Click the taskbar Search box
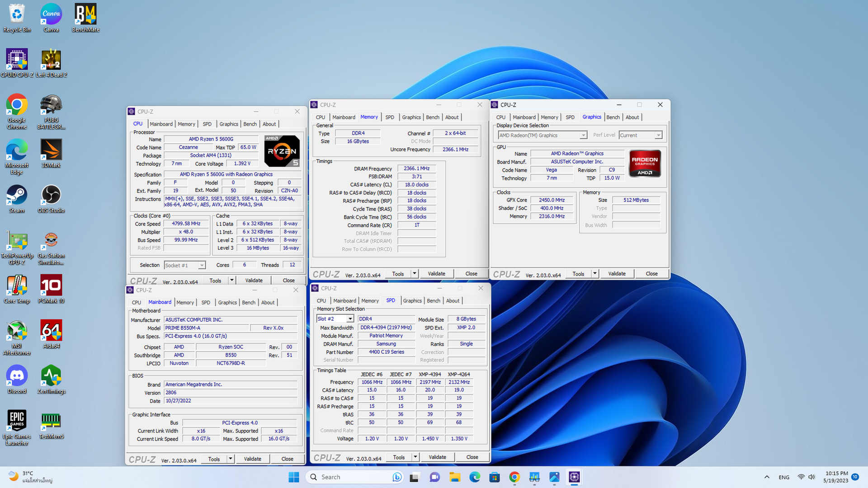The height and width of the screenshot is (488, 868). (x=355, y=477)
